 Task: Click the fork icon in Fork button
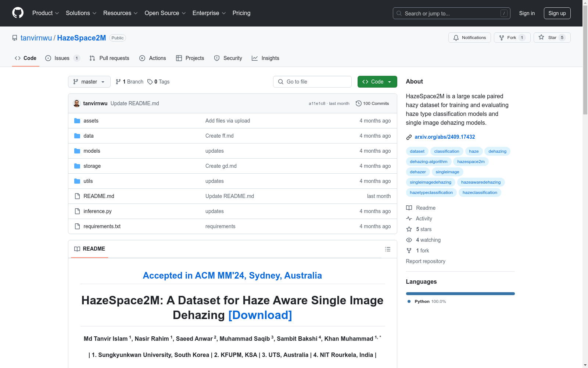click(502, 38)
